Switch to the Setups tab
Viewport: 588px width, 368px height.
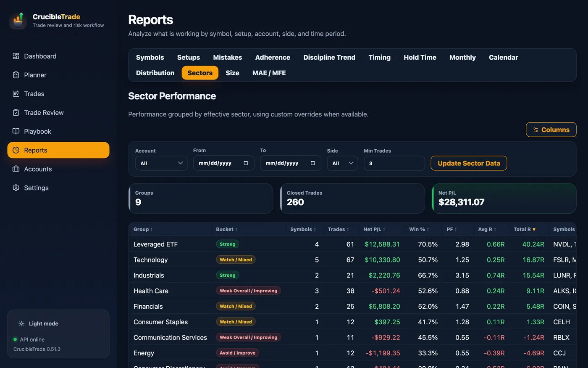[189, 57]
